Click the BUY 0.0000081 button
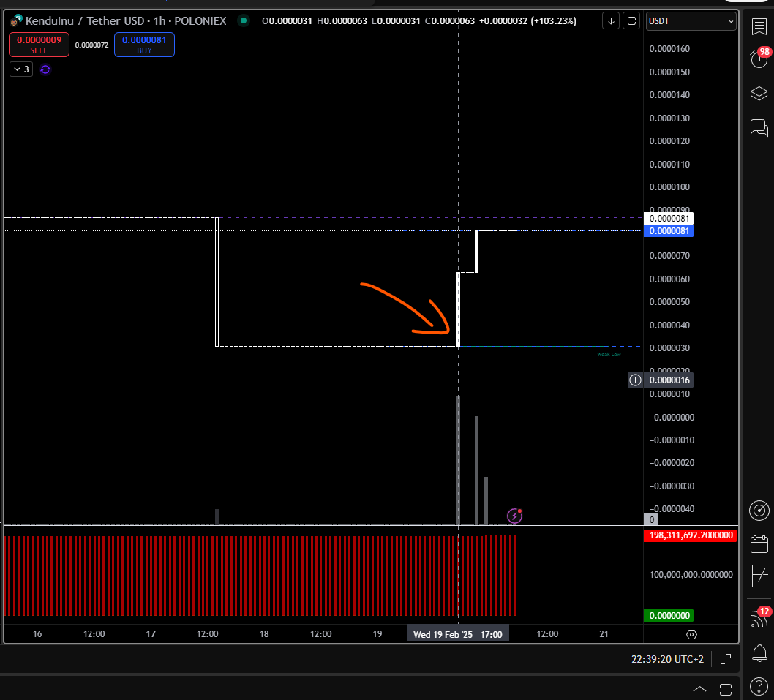 [x=144, y=45]
